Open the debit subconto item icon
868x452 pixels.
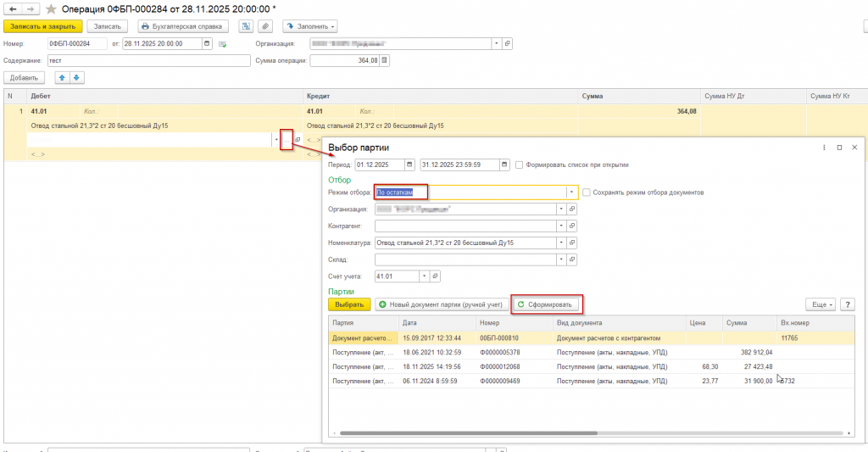click(x=298, y=140)
